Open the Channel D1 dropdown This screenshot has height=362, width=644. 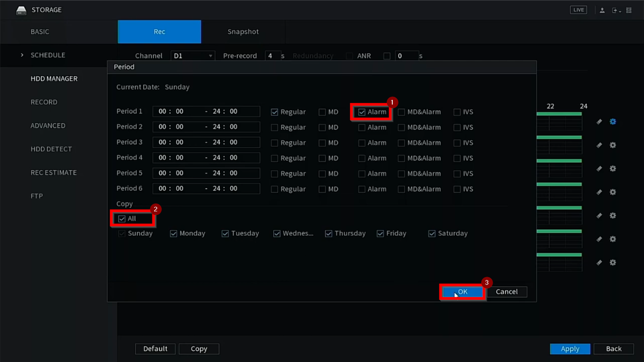point(193,56)
